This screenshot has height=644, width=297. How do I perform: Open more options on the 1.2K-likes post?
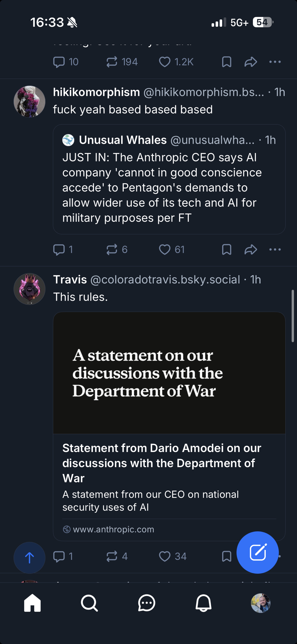pos(275,62)
